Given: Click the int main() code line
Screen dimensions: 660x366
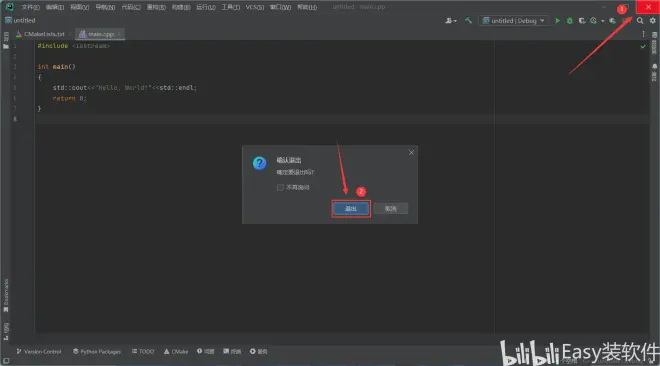Looking at the screenshot, I should tap(56, 66).
